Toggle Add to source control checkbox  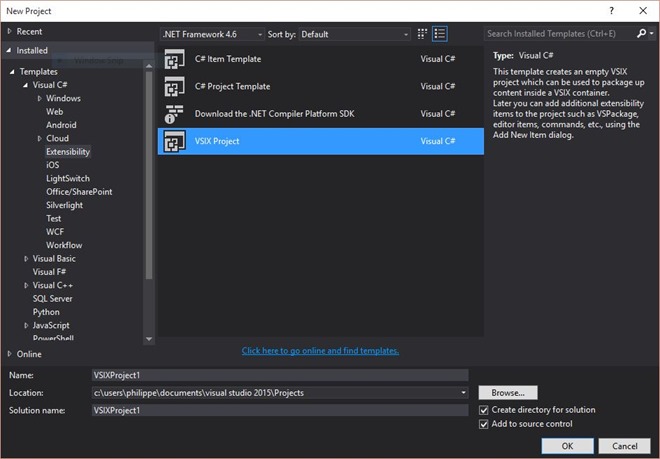(484, 424)
